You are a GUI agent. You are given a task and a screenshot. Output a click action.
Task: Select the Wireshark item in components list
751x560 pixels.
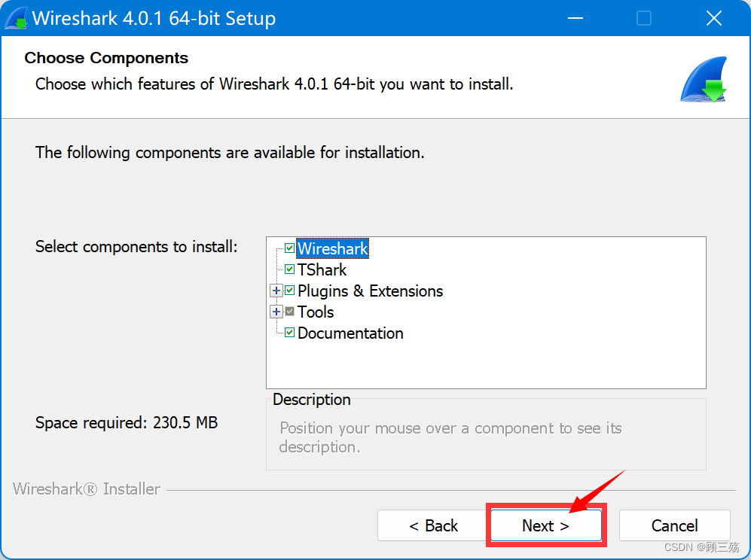click(332, 248)
